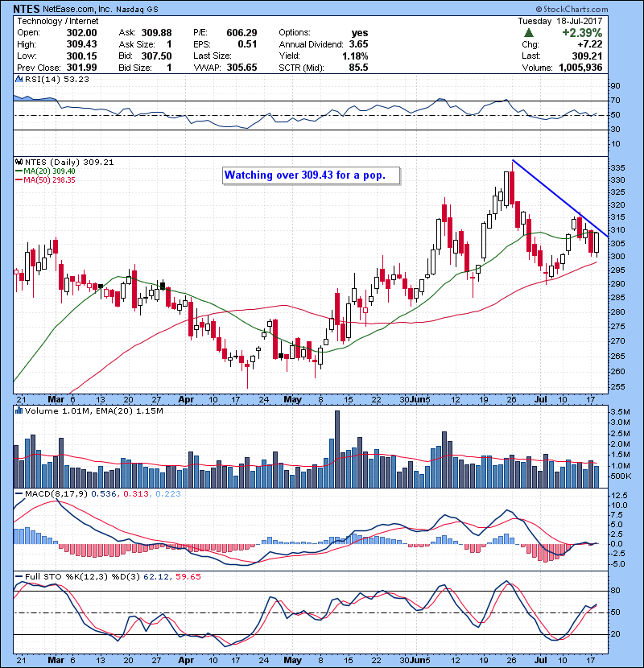Screen dimensions: 644x668
Task: Click the 3.5M level on the volume axis
Action: coord(620,412)
